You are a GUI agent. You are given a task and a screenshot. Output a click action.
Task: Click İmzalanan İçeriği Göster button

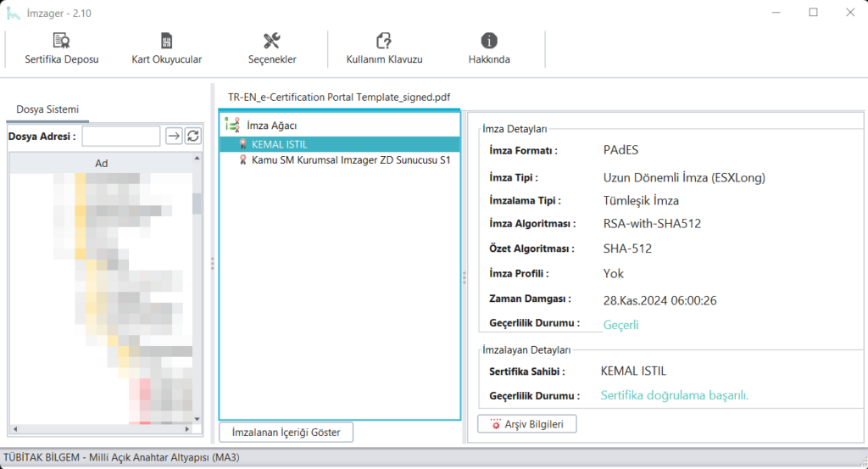click(287, 432)
